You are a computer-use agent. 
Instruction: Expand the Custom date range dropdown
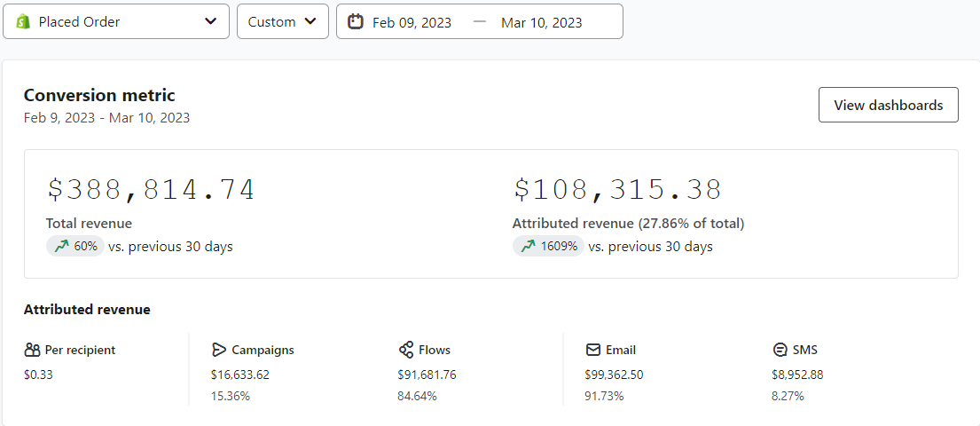(x=283, y=22)
